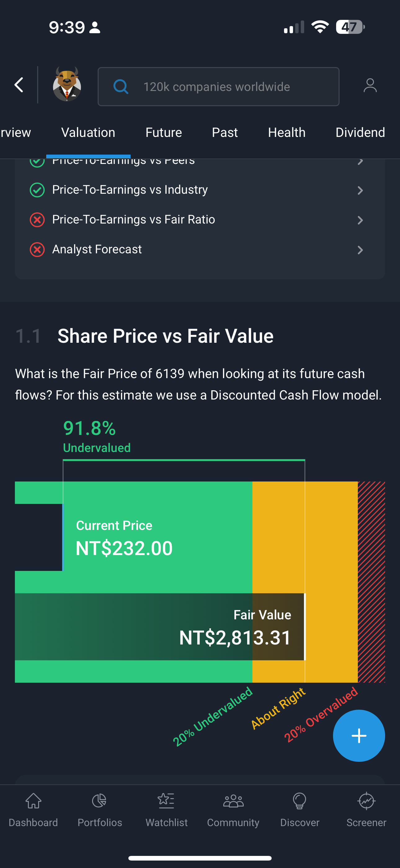Tap green check beside Price-To-Earnings vs Industry
The width and height of the screenshot is (400, 868).
pyautogui.click(x=37, y=190)
